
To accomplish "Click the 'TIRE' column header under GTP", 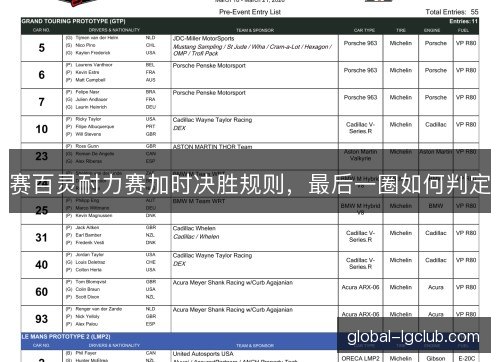I will click(401, 30).
